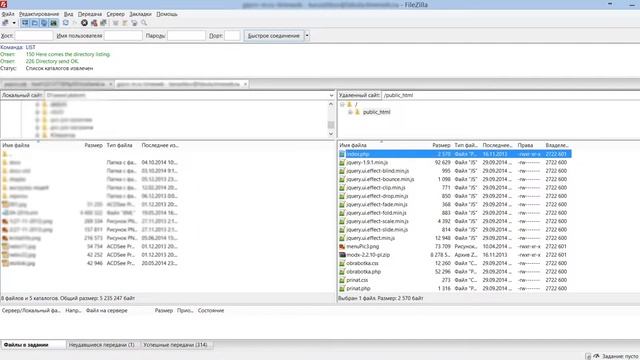
Task: Click the local tree scrollbar down arrow
Action: click(x=331, y=134)
